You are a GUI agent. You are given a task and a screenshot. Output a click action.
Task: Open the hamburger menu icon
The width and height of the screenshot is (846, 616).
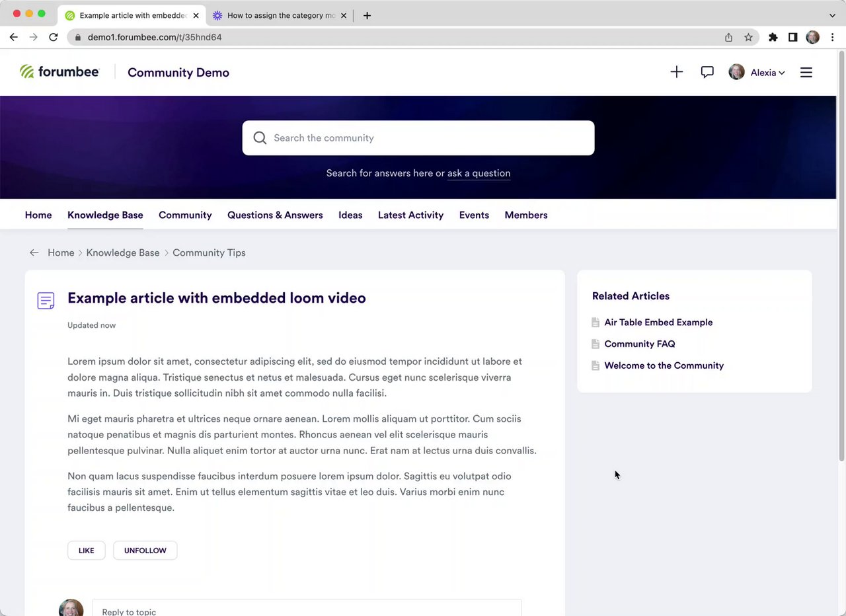click(x=806, y=72)
